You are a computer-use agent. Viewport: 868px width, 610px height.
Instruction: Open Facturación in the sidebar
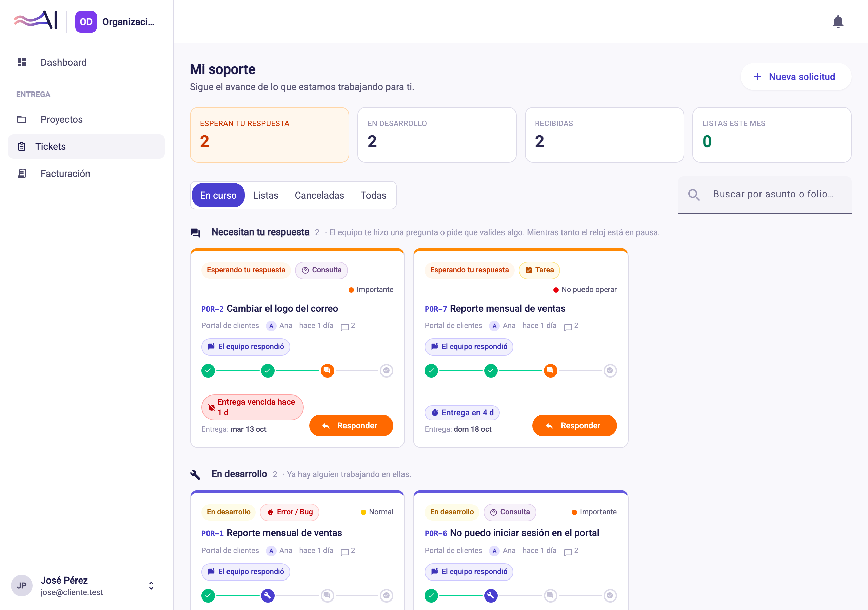(86, 174)
